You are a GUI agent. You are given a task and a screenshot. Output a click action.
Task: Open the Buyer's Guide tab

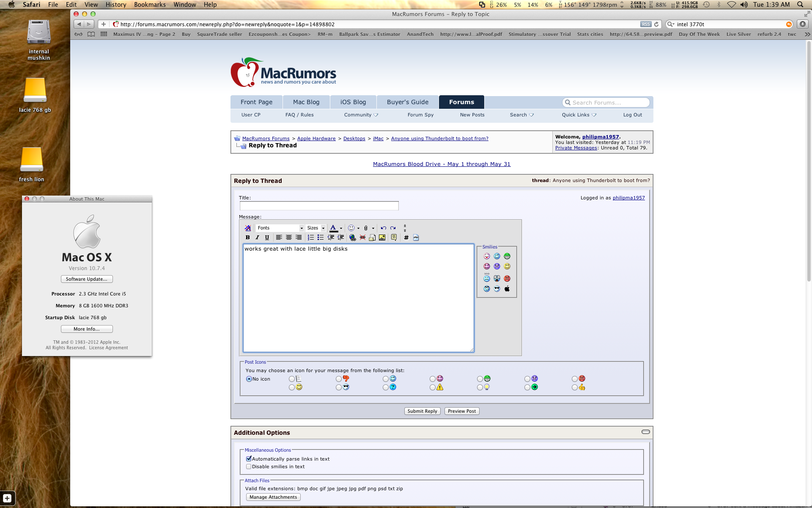pos(408,102)
